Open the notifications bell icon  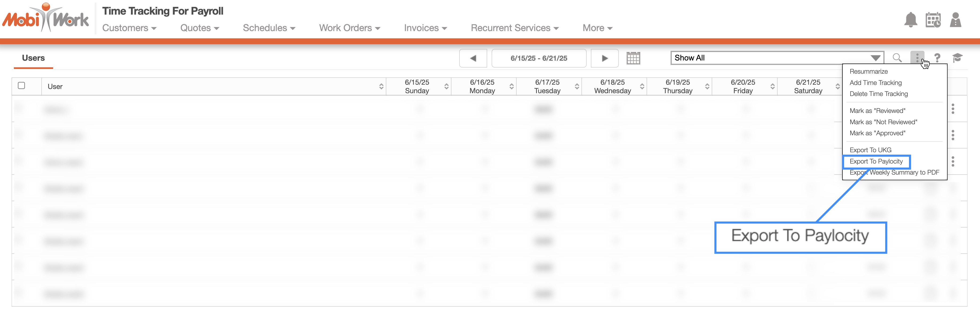[910, 20]
